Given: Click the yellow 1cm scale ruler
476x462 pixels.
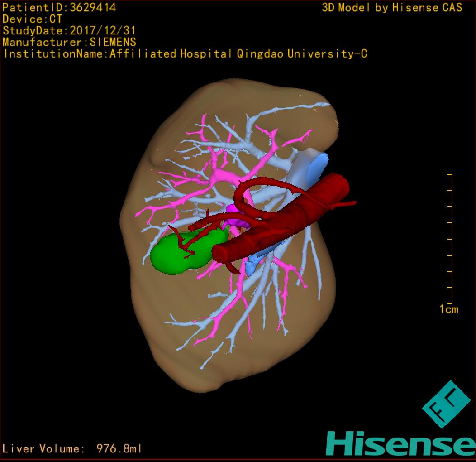Looking at the screenshot, I should 450,239.
